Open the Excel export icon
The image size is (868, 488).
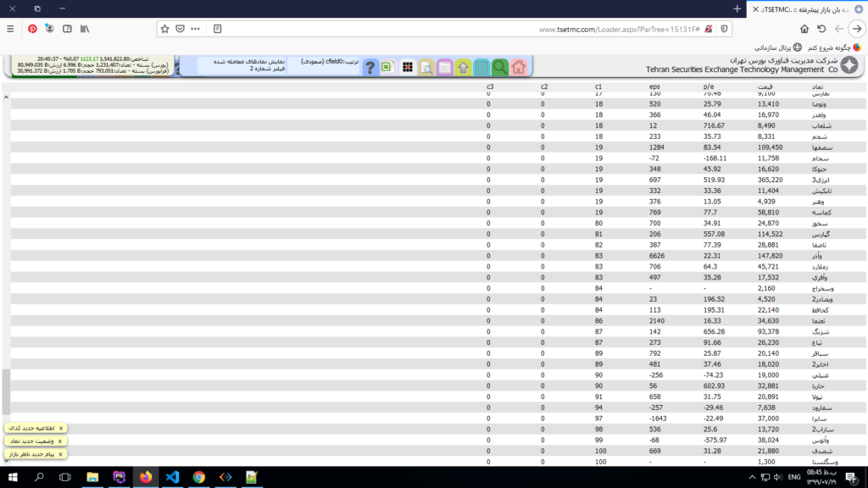tap(388, 67)
